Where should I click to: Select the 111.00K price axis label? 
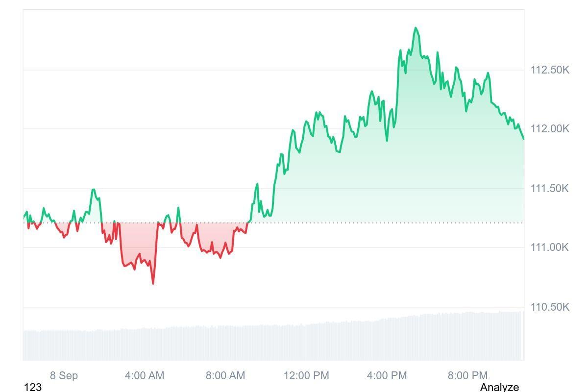550,247
